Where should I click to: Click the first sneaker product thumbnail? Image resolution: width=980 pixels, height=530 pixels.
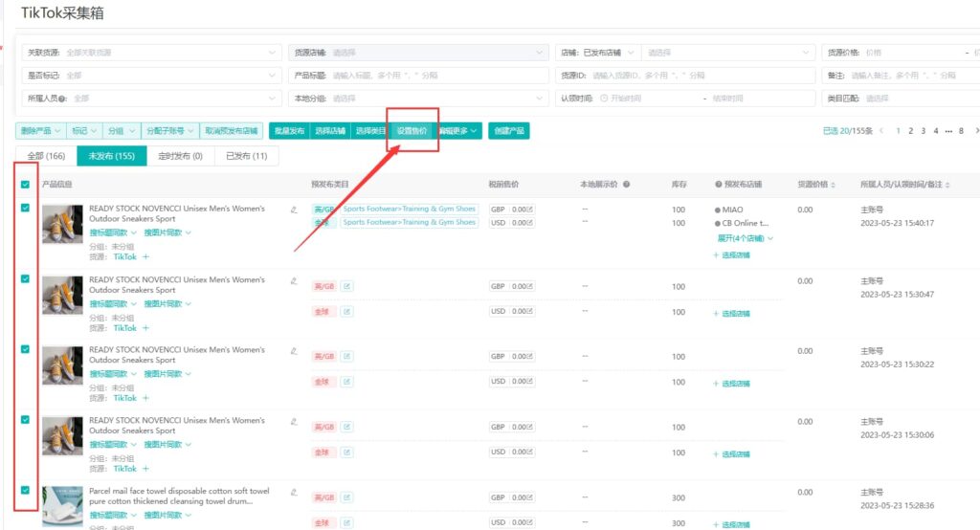(62, 224)
